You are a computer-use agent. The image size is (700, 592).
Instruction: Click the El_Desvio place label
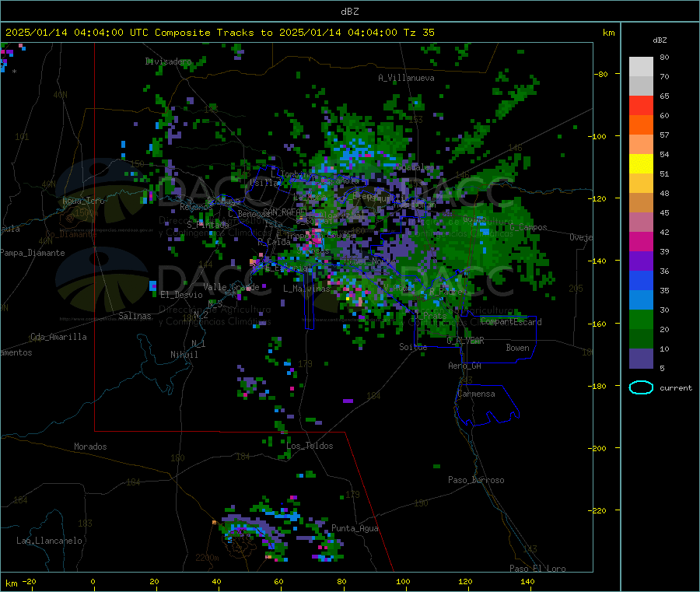coord(181,295)
